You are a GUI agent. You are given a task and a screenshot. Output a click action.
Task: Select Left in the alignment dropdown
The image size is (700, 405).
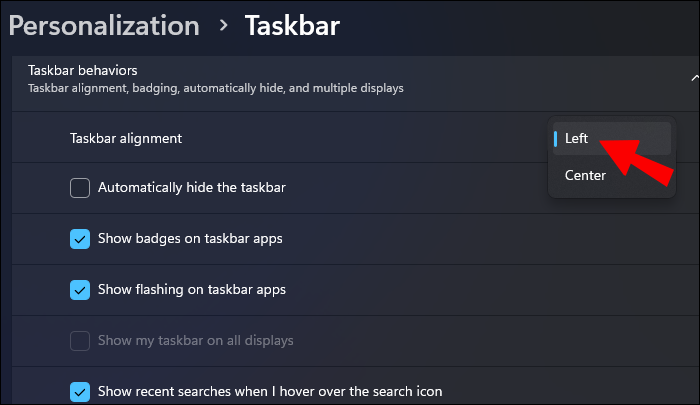click(x=577, y=139)
